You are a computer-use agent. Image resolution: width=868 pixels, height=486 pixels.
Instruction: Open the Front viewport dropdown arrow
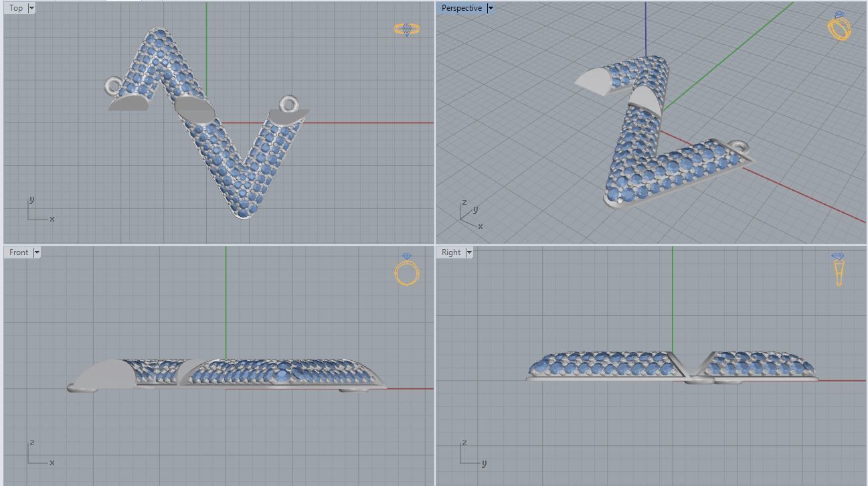tap(37, 252)
